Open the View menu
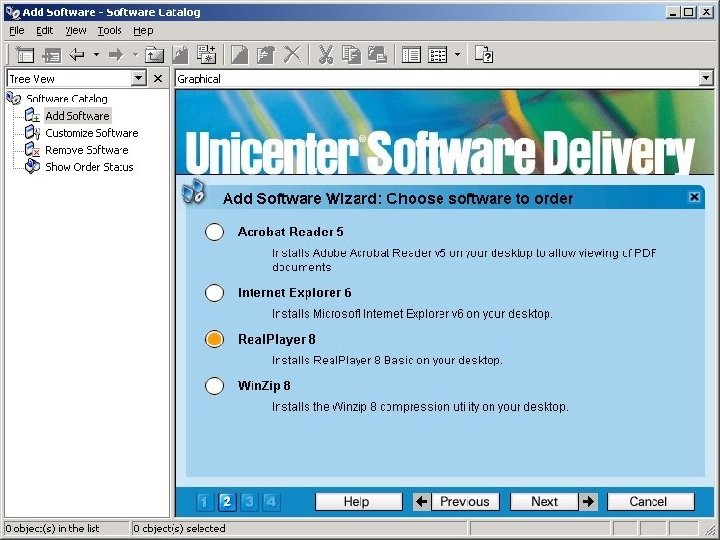This screenshot has height=540, width=720. (75, 31)
